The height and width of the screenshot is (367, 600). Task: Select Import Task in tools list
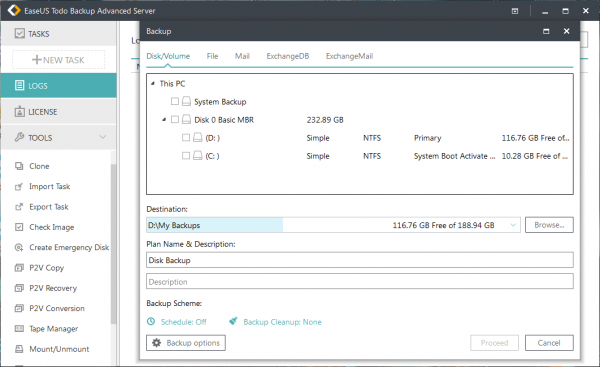pos(50,186)
